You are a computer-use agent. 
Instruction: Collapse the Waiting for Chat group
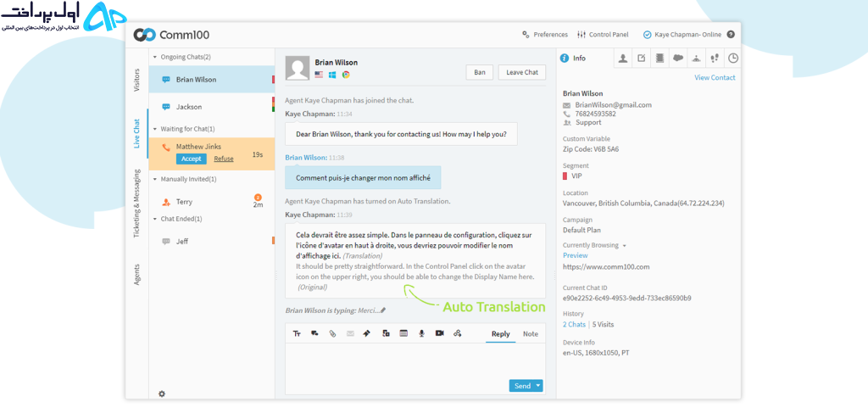(155, 129)
